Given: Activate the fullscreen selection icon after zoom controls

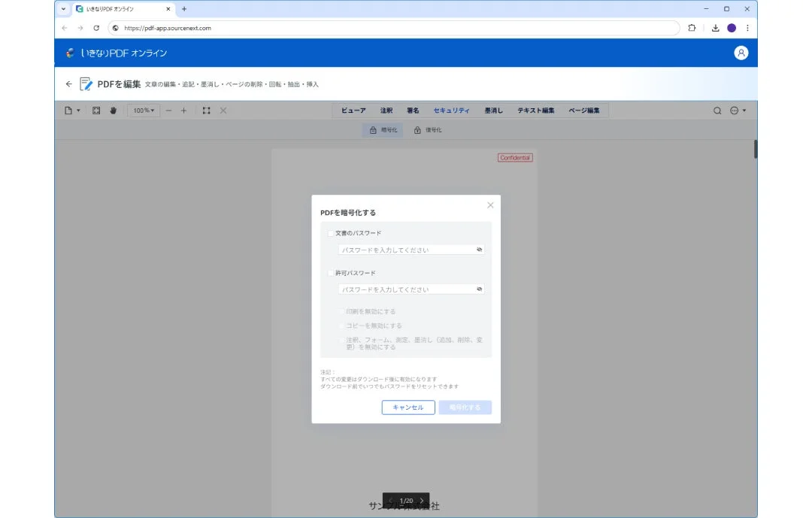Looking at the screenshot, I should coord(205,111).
